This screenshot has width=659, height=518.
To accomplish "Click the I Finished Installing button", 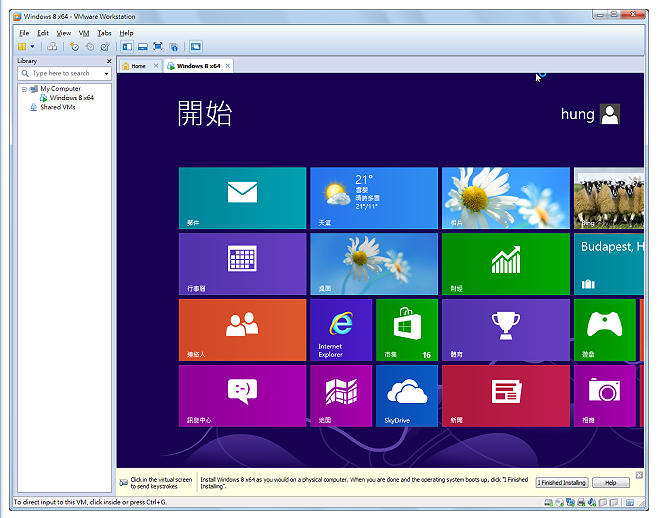I will click(562, 483).
